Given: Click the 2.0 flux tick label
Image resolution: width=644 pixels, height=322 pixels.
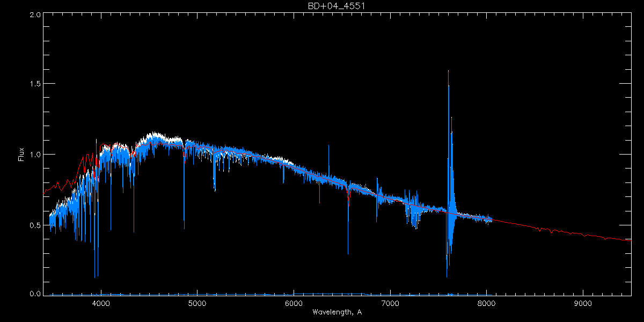Looking at the screenshot, I should pyautogui.click(x=35, y=15).
